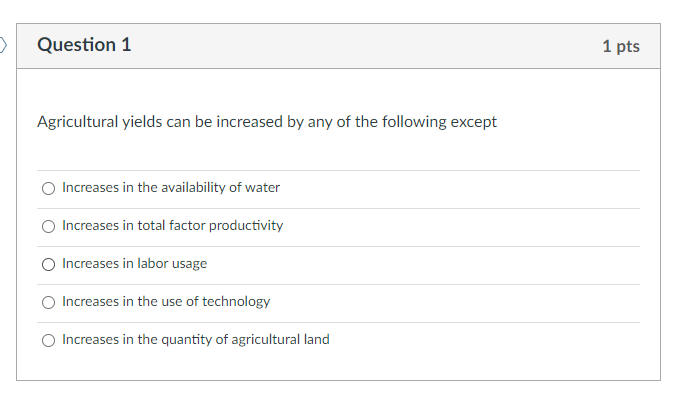Click the 'Increases in the availability of water' label
Image resolution: width=681 pixels, height=404 pixels.
tap(171, 187)
